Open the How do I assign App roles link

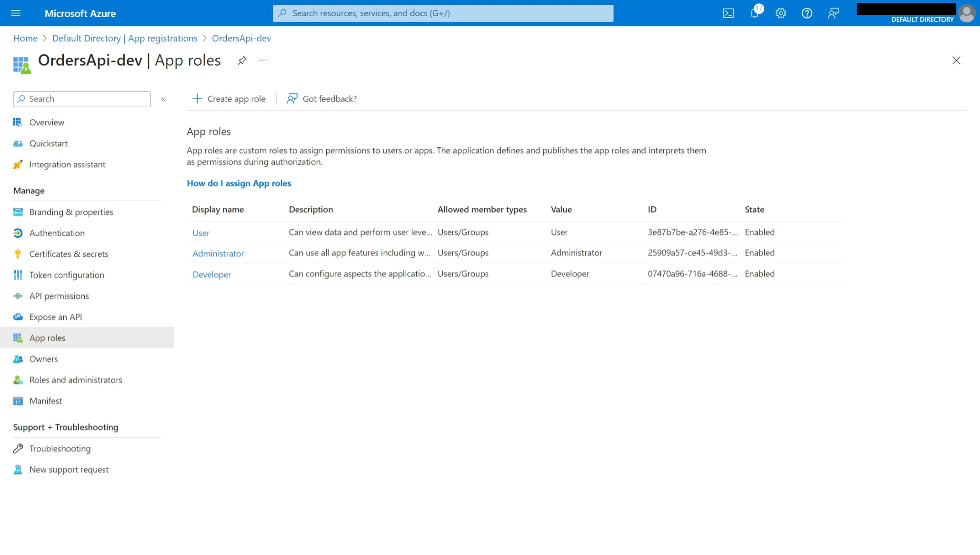tap(239, 183)
